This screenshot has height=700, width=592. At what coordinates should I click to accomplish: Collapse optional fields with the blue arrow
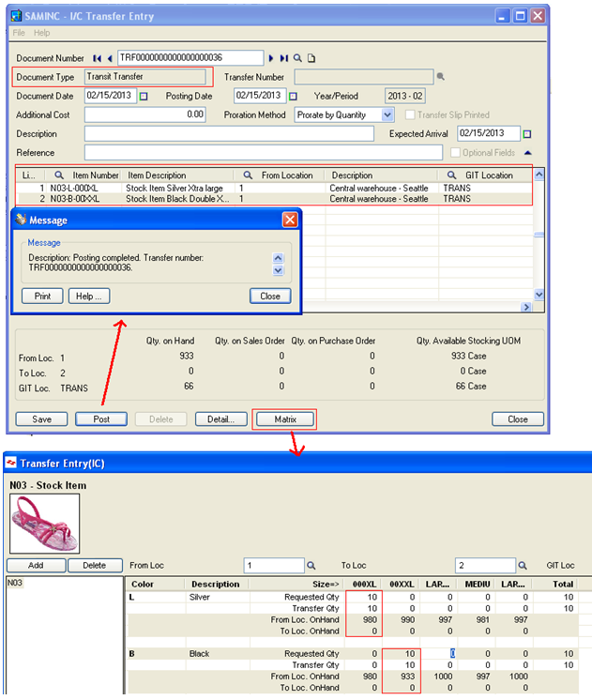[x=527, y=153]
